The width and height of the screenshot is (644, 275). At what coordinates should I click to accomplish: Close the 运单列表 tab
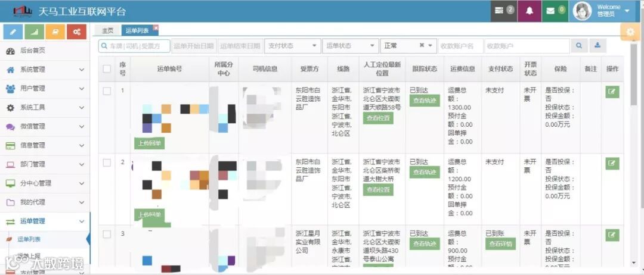coord(156,27)
